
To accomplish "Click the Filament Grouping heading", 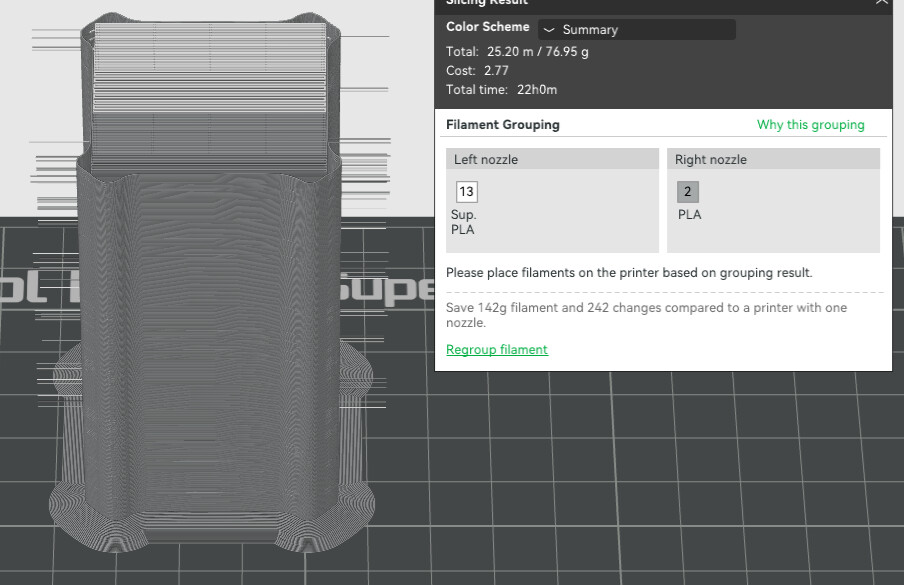I will tap(502, 124).
